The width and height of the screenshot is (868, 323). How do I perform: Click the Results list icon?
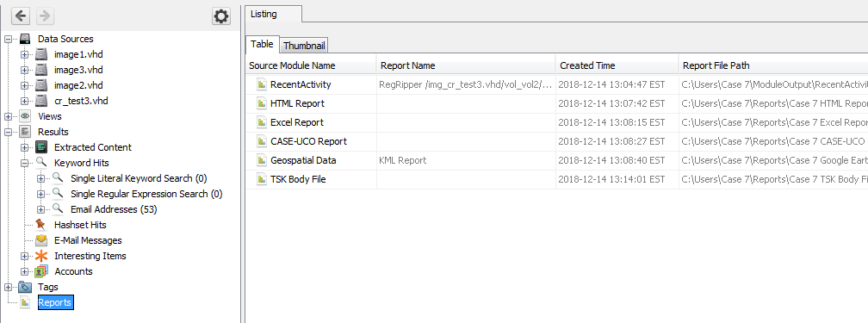coord(25,132)
